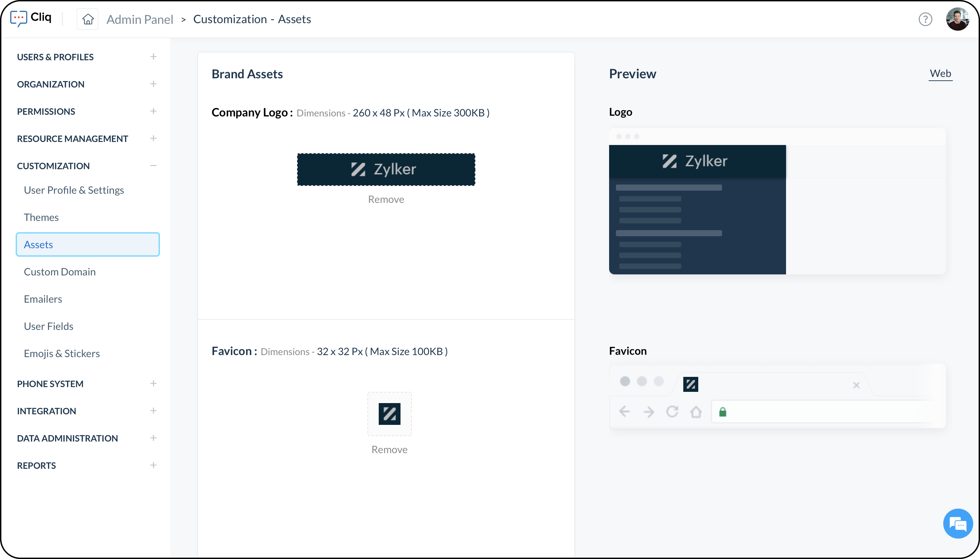Switch to the Web preview tab
Screen dimensions: 980x559
tap(940, 73)
